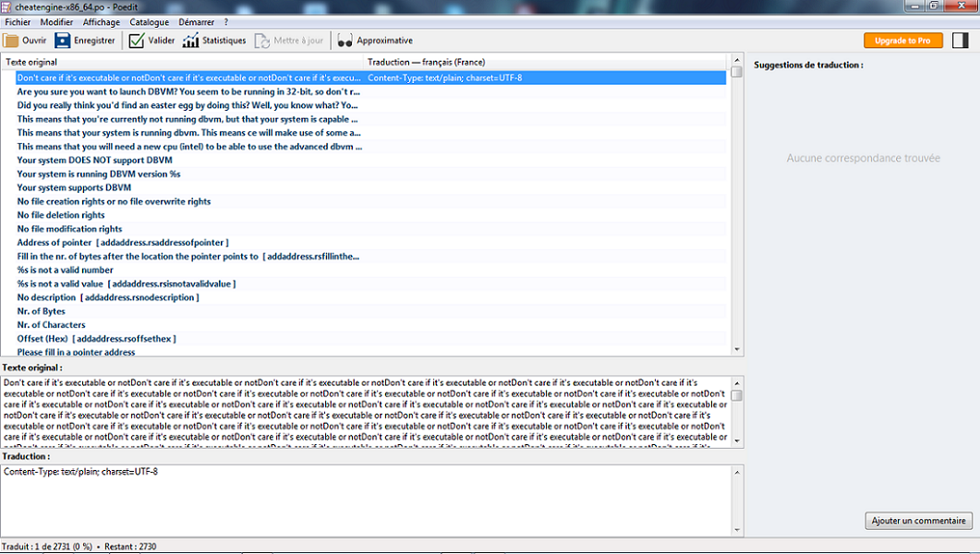Open the Fichier menu
The image size is (980, 554).
(18, 21)
